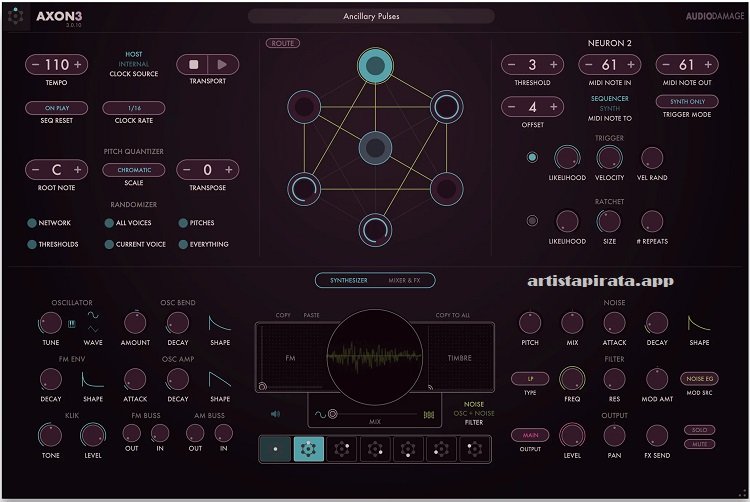Select the sine waveform above WAVE label
This screenshot has height=502, width=750.
93,315
